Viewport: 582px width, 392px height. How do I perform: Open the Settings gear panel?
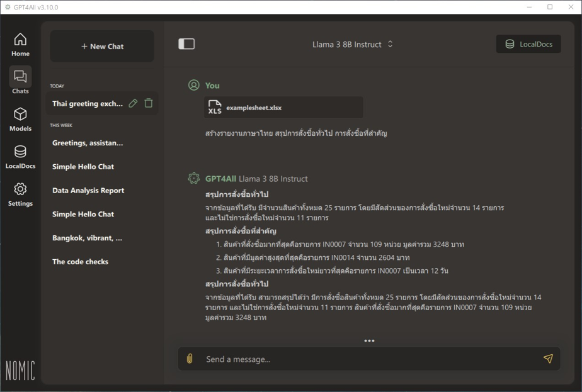click(x=20, y=194)
